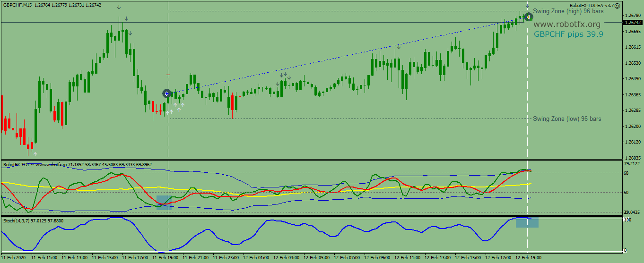
Task: Click the TDI level 68 scale label
Action: coord(627,173)
